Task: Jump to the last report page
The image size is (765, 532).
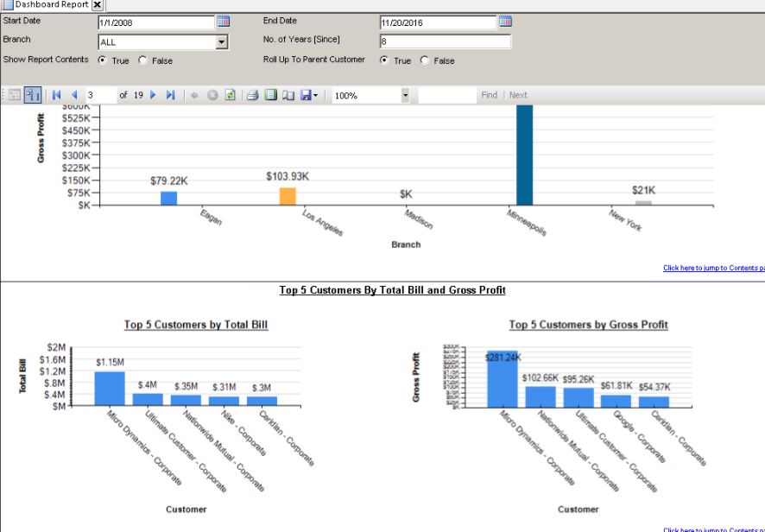Action: point(170,95)
